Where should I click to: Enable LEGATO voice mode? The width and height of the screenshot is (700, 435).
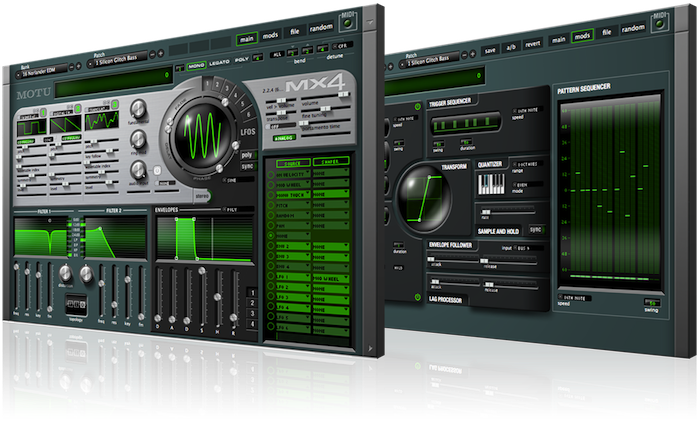coord(219,63)
